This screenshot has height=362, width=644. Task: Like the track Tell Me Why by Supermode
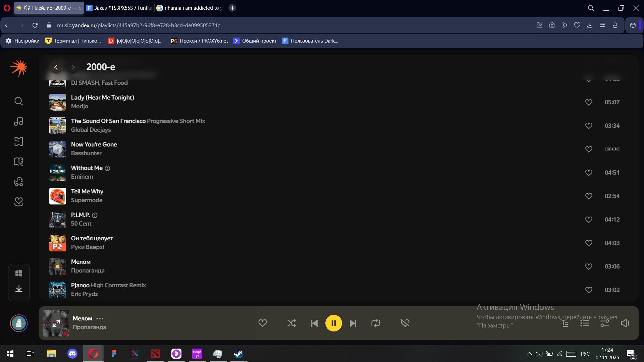[589, 196]
